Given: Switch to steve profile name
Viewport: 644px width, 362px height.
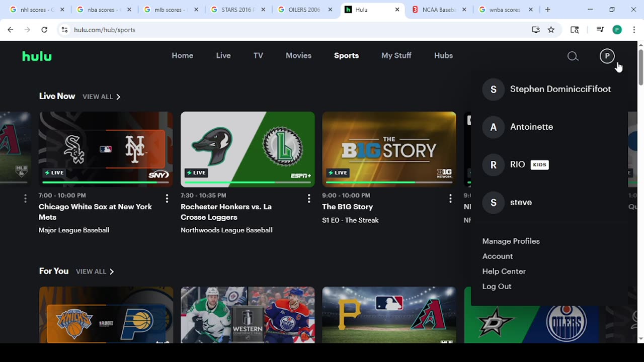Looking at the screenshot, I should (521, 202).
